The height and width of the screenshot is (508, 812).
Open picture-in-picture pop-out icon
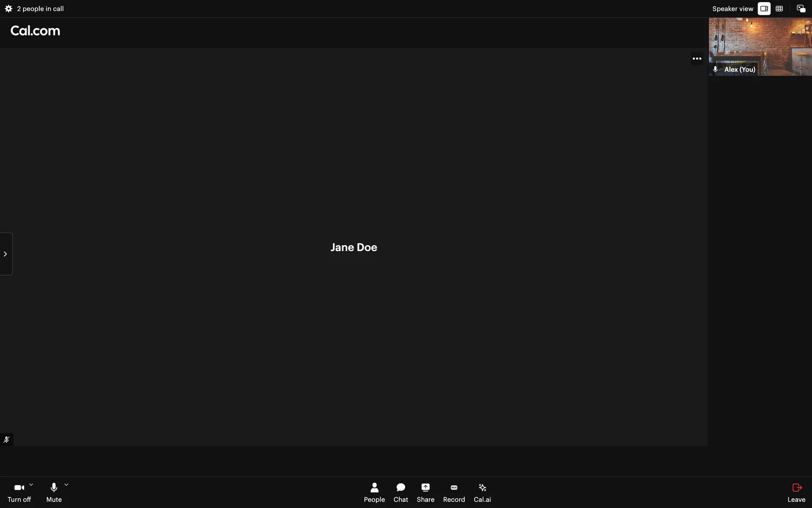(801, 8)
